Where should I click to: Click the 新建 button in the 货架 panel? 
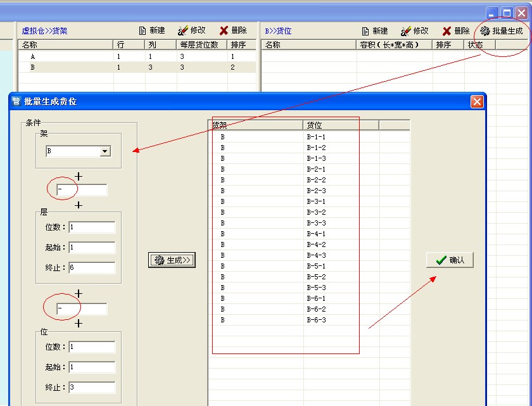pos(152,30)
